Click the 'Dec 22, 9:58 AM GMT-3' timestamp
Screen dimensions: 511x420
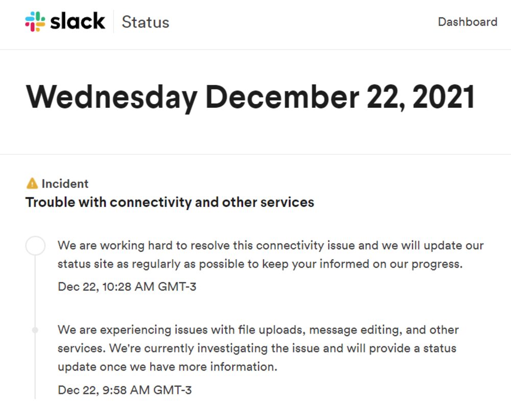(122, 389)
